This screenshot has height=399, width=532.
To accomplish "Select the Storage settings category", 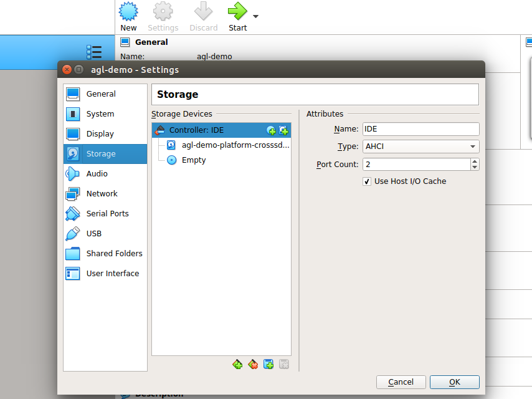I will tap(105, 154).
